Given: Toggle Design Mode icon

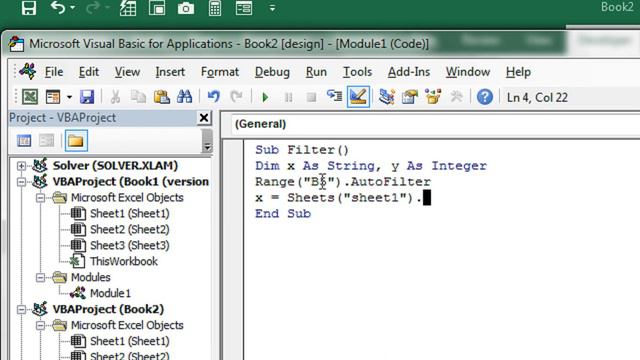Looking at the screenshot, I should pyautogui.click(x=358, y=97).
